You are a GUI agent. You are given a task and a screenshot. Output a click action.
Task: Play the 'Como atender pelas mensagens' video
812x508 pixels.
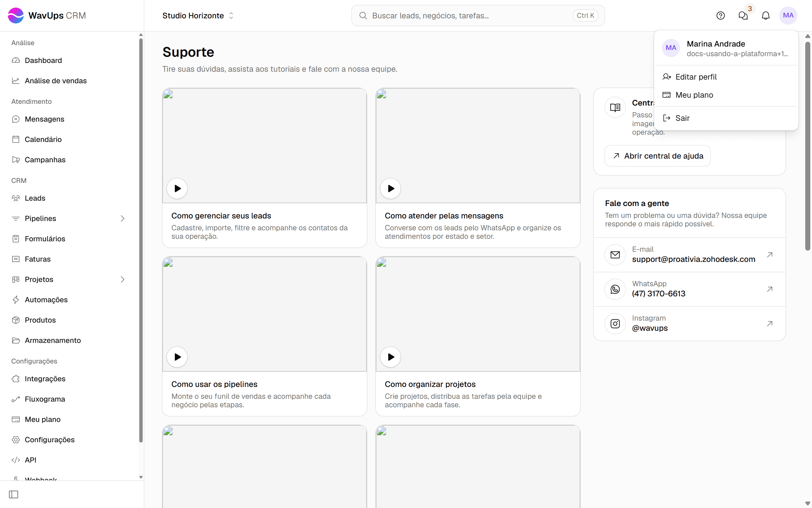coord(390,189)
